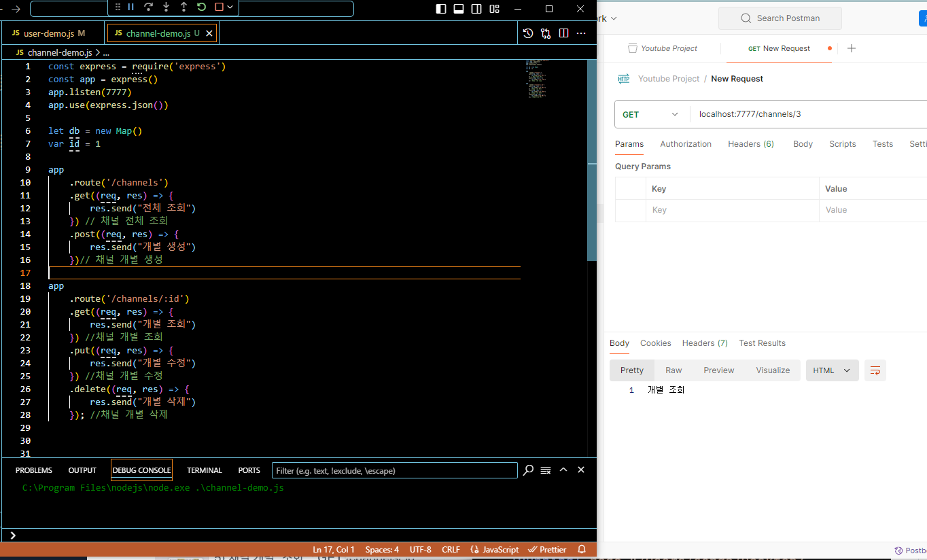Screen dimensions: 927x560
Task: Go forward with the navigation arrow
Action: [x=16, y=9]
